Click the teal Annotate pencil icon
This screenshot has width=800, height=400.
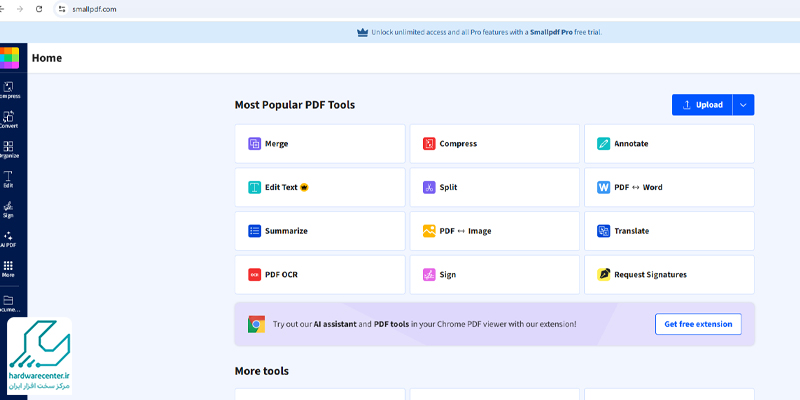[x=604, y=144]
